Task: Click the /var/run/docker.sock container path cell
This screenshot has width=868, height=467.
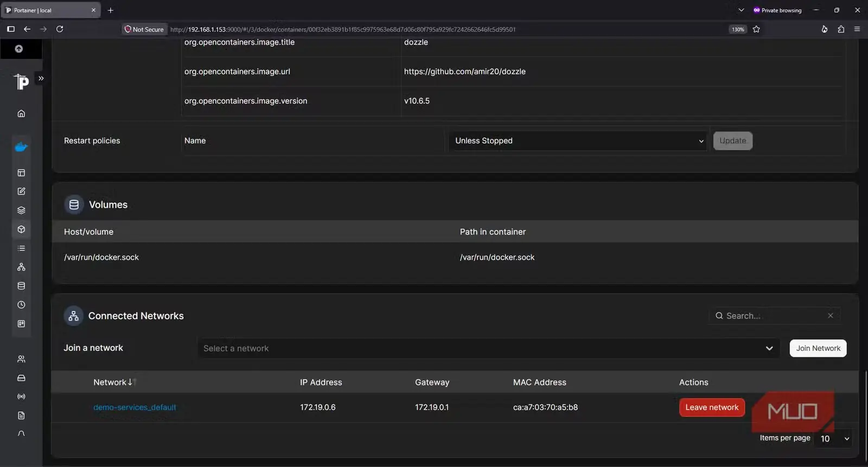Action: [x=497, y=257]
